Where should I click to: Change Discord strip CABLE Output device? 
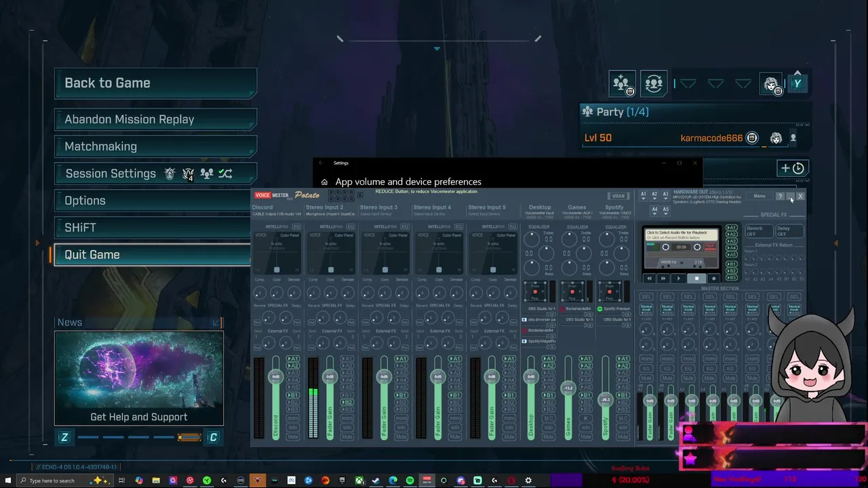(x=277, y=214)
